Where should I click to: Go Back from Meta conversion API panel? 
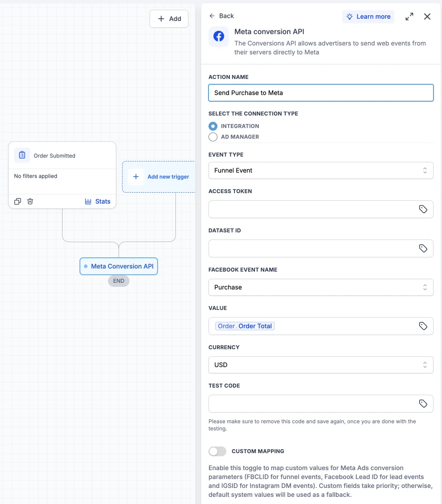point(221,16)
